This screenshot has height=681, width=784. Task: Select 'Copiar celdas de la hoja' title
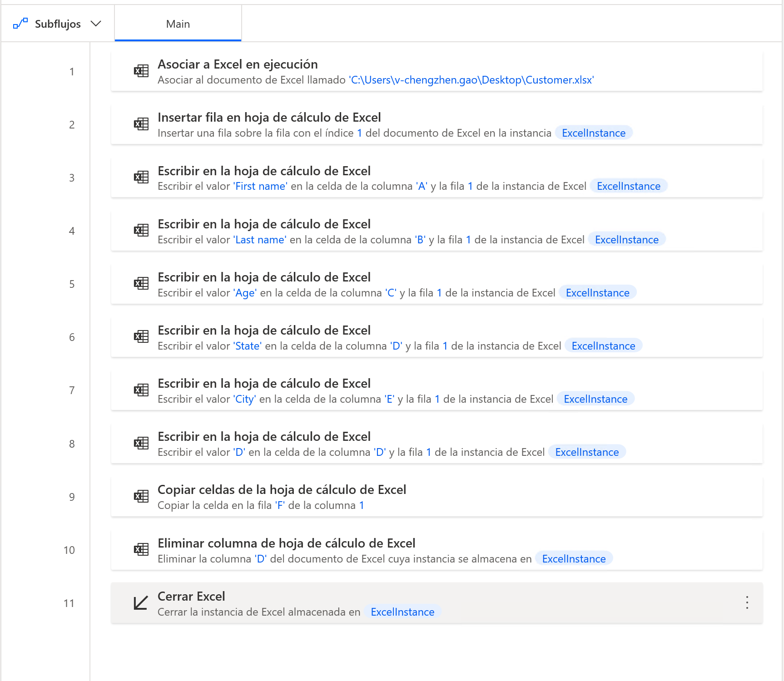coord(282,490)
